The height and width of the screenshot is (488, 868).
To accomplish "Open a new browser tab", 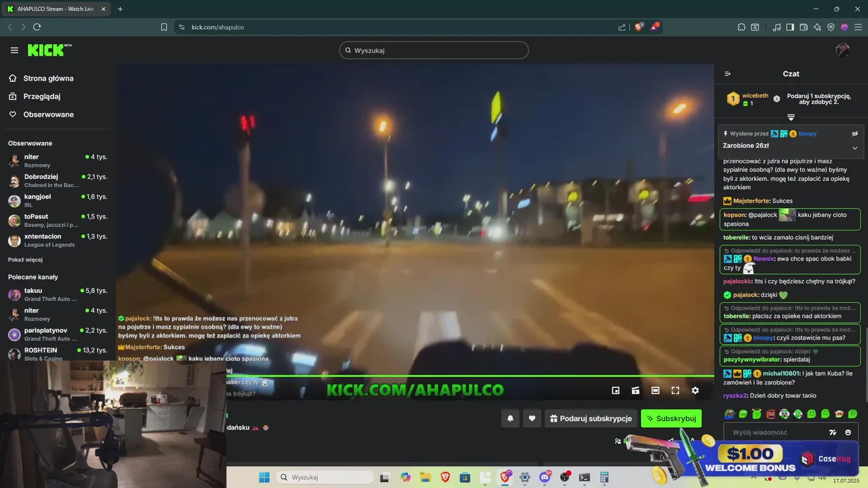I will (120, 9).
